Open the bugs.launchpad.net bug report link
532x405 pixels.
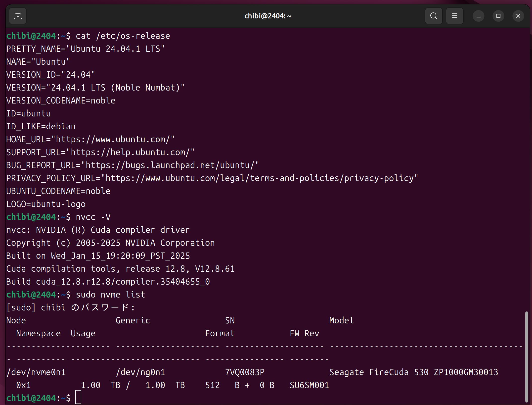click(x=170, y=165)
